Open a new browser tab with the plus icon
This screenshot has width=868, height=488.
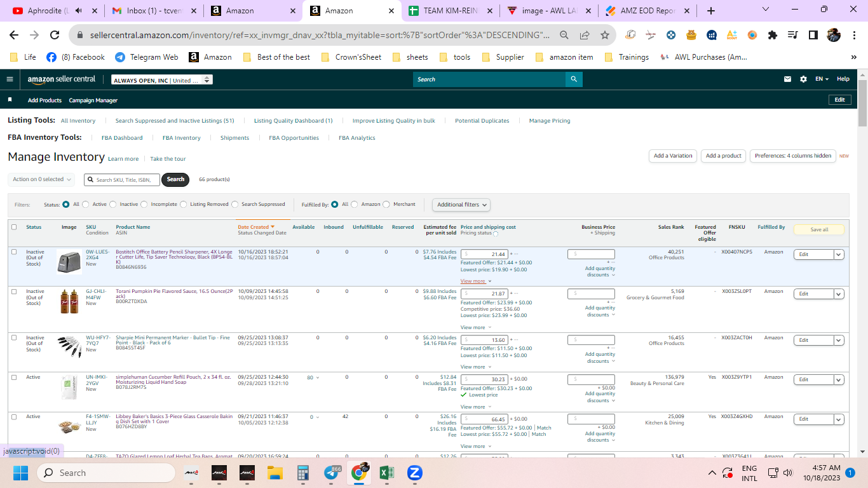[711, 11]
